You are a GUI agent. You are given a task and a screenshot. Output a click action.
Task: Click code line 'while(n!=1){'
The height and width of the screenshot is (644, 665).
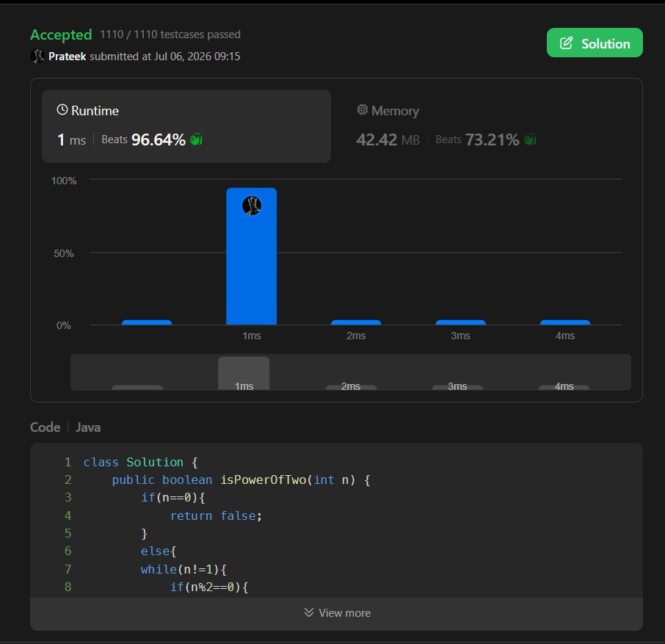tap(183, 569)
